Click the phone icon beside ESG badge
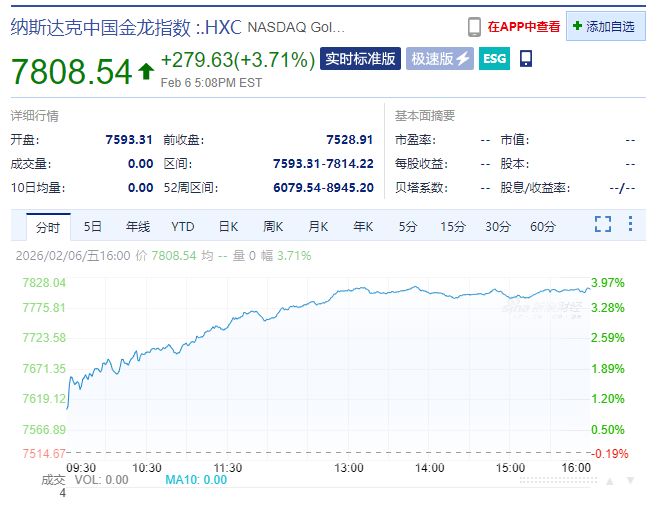 (x=526, y=59)
